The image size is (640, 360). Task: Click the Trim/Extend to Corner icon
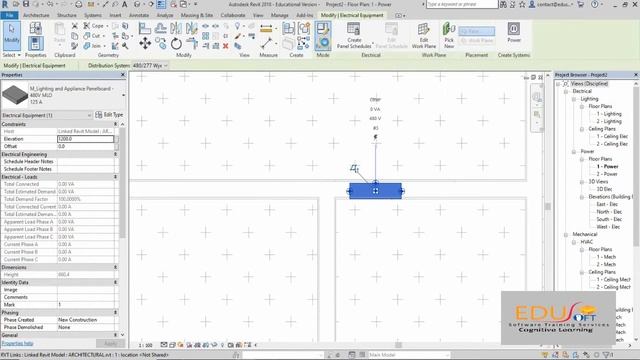(191, 43)
